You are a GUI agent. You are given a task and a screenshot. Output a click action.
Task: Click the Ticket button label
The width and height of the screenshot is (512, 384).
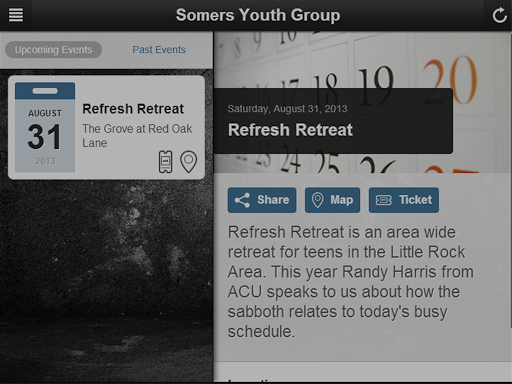tap(416, 200)
